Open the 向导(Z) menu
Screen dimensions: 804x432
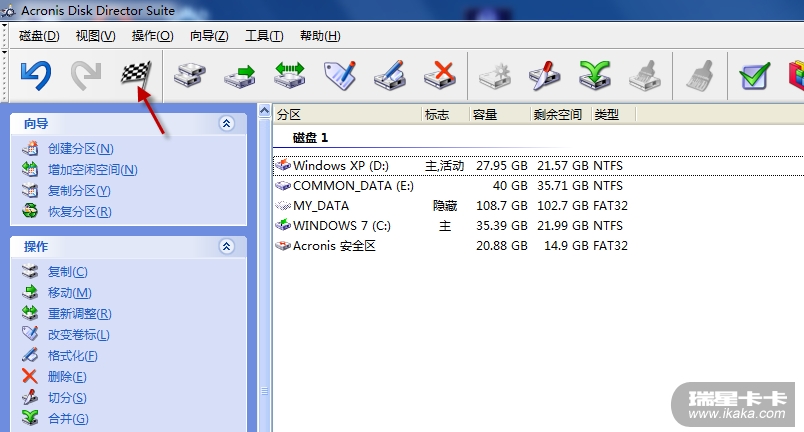(x=209, y=36)
